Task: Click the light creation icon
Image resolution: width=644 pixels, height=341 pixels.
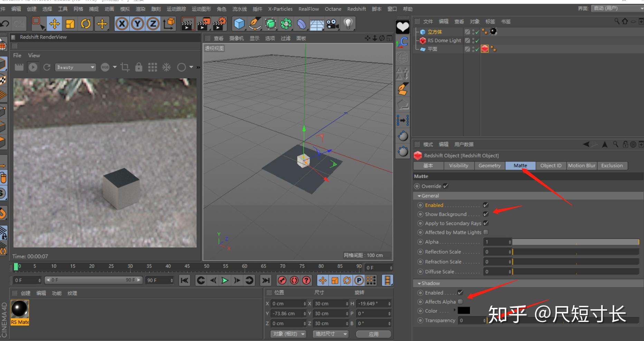Action: tap(348, 23)
